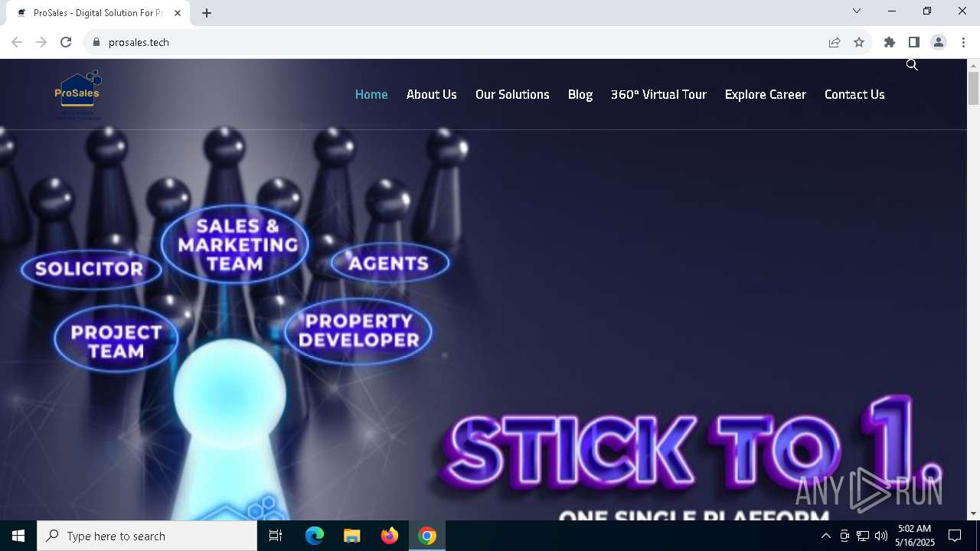Go to the Contact Us page
The width and height of the screenshot is (980, 551).
[x=854, y=94]
